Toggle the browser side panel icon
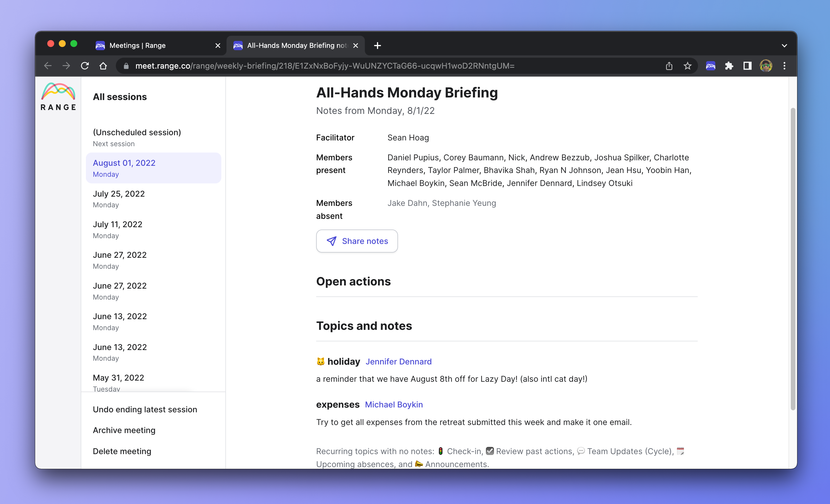 (x=748, y=66)
